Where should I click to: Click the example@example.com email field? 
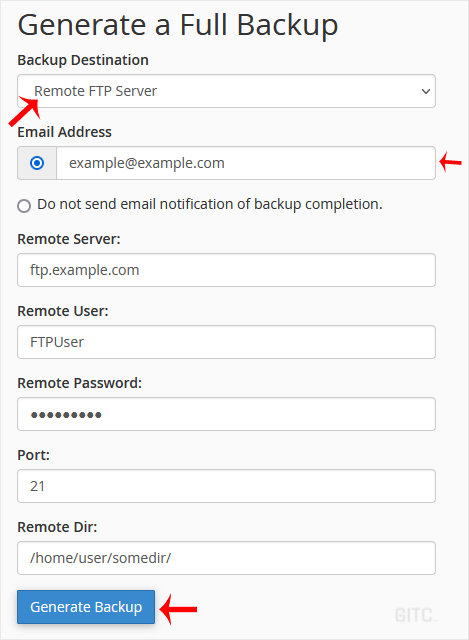(x=246, y=163)
